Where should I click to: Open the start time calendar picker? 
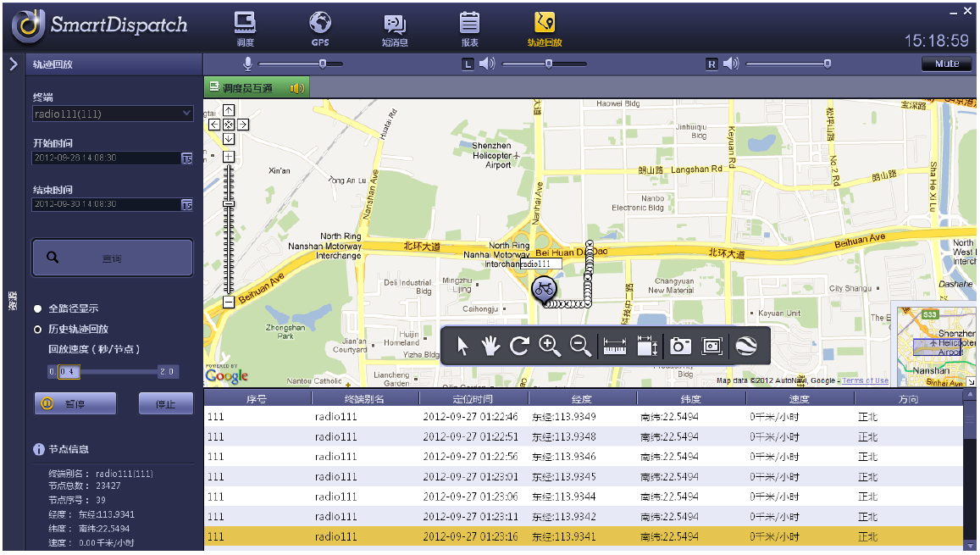(x=187, y=158)
